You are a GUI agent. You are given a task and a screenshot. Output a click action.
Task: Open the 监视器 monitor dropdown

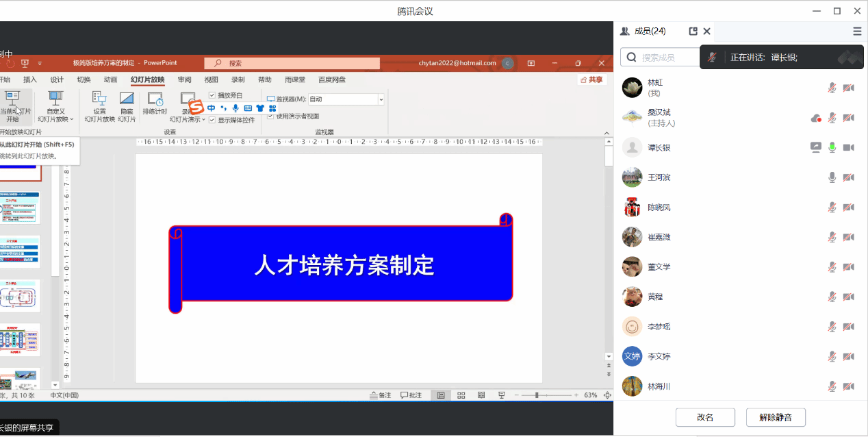click(381, 99)
